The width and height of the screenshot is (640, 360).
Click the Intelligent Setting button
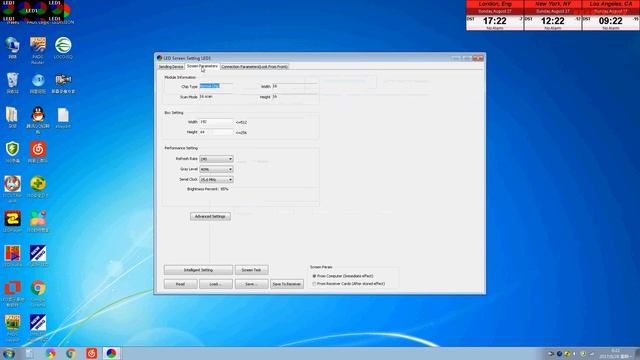[198, 270]
